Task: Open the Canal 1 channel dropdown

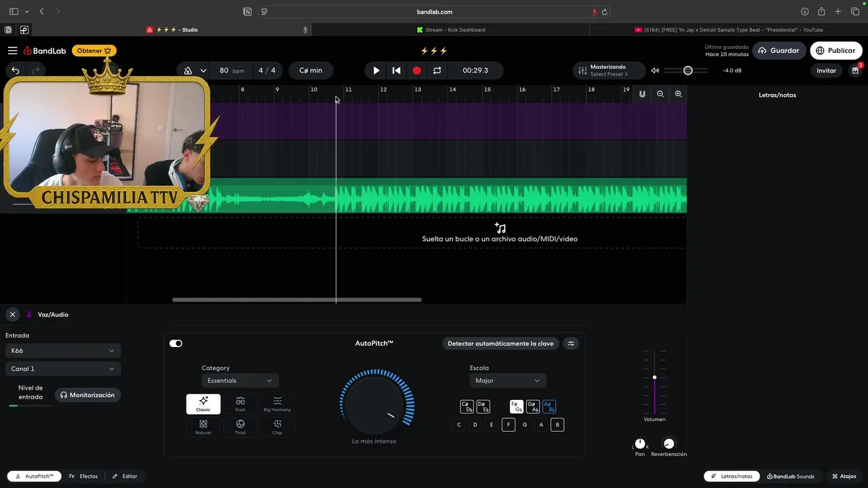Action: pyautogui.click(x=62, y=369)
